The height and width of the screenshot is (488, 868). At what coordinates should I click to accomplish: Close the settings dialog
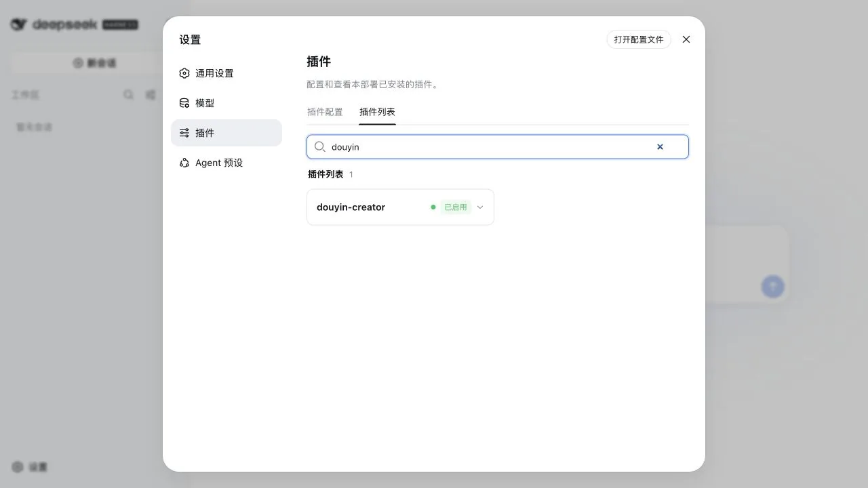point(686,39)
